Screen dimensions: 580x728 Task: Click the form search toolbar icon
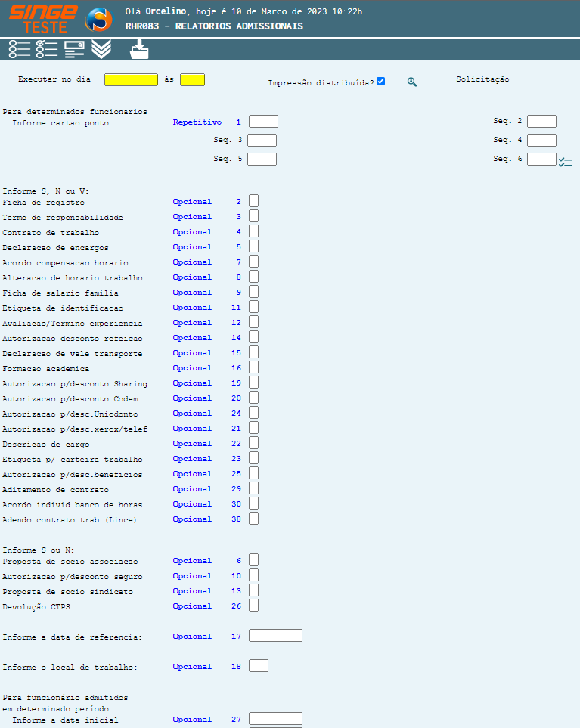click(x=74, y=49)
